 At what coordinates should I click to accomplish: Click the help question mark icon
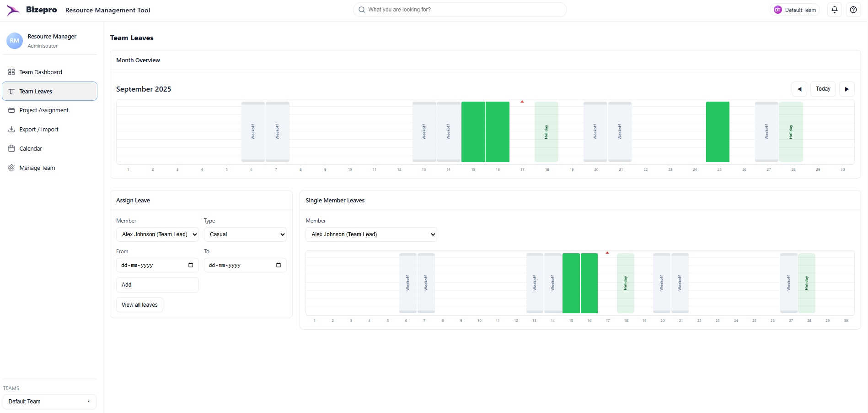click(x=853, y=9)
